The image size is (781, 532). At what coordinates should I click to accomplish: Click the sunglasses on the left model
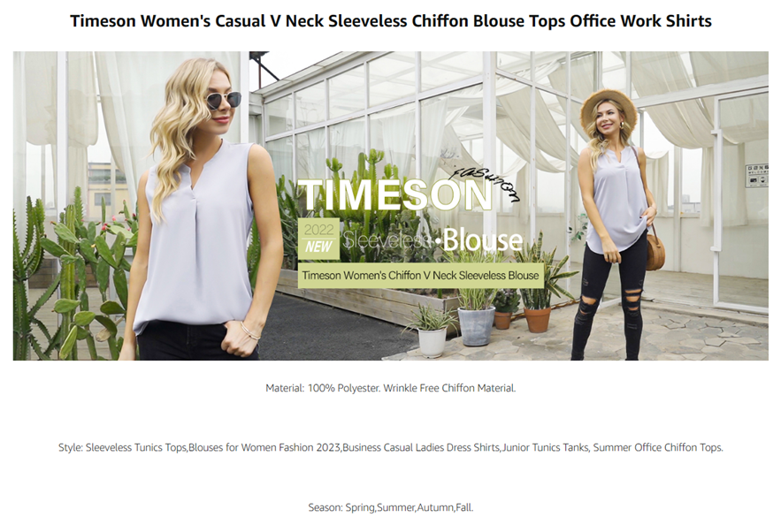point(224,100)
